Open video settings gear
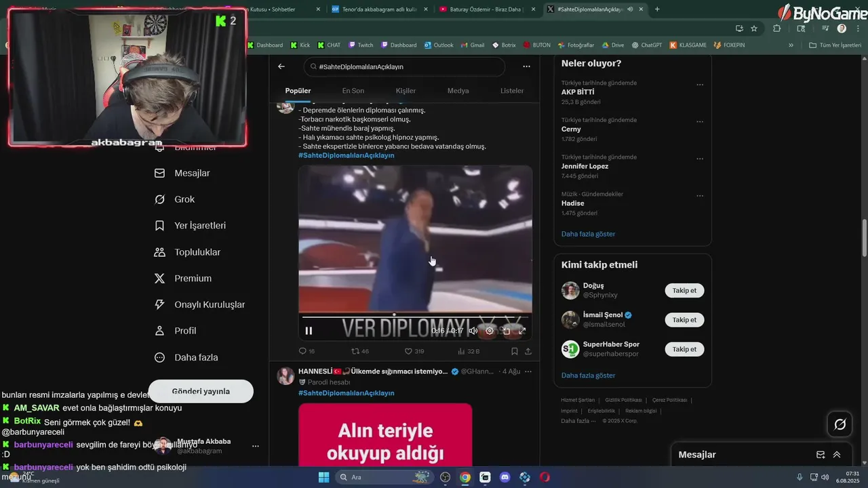 (x=490, y=331)
